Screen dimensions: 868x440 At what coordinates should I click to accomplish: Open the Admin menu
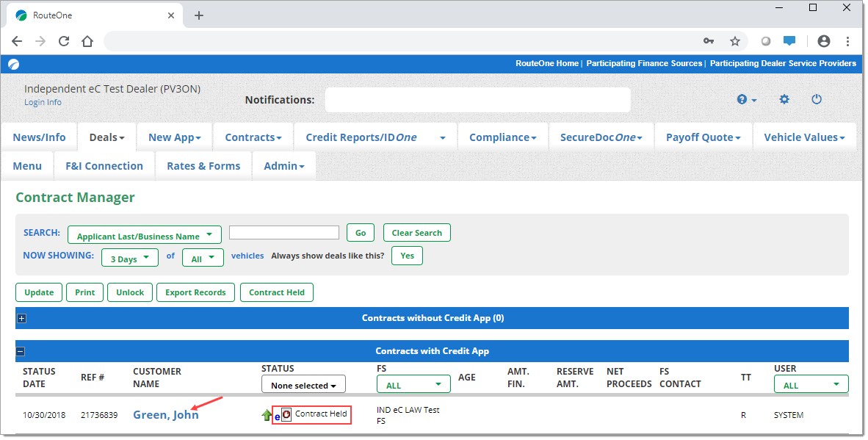(x=284, y=166)
